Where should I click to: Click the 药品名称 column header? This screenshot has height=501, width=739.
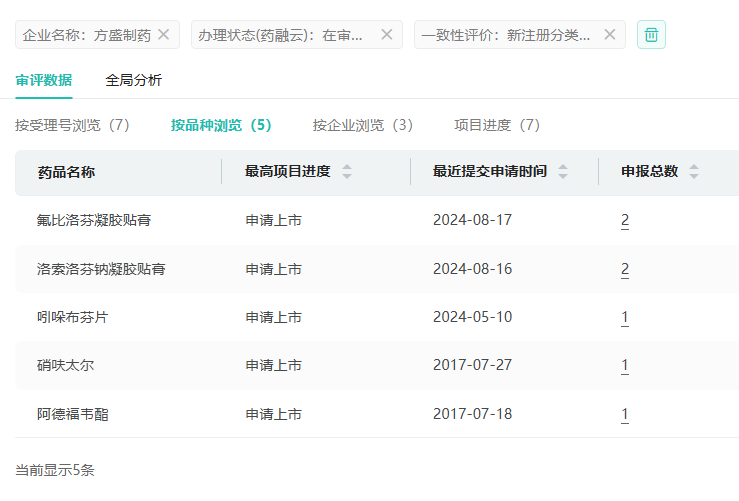(66, 171)
